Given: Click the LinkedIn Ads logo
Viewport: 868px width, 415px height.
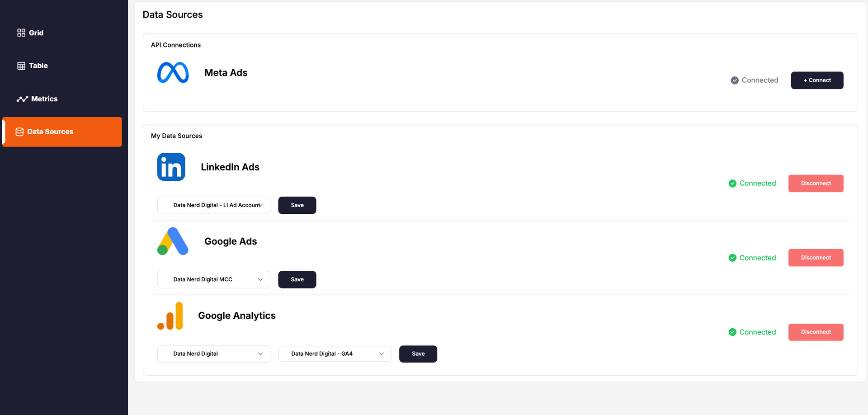Looking at the screenshot, I should (171, 167).
